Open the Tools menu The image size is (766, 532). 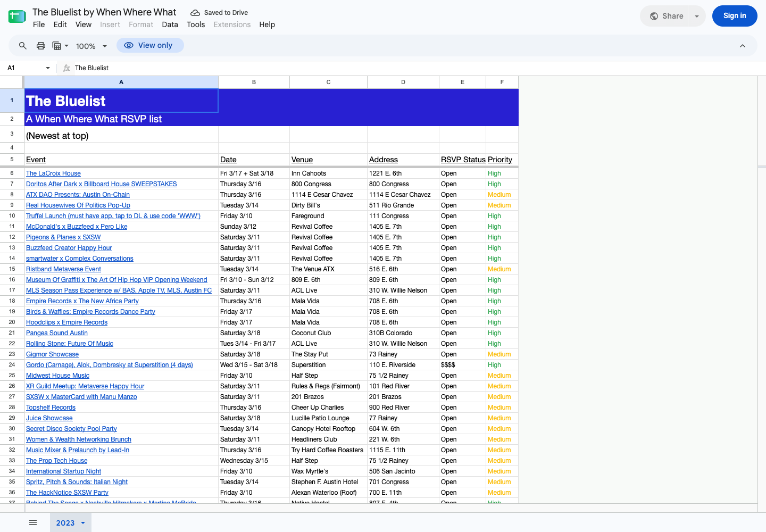coord(196,24)
